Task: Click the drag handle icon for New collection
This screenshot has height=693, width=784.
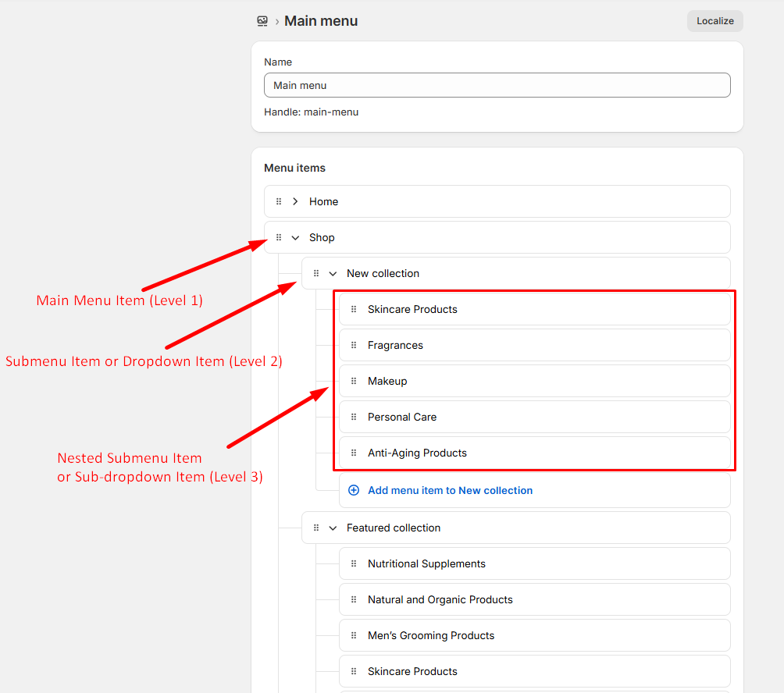Action: (316, 273)
